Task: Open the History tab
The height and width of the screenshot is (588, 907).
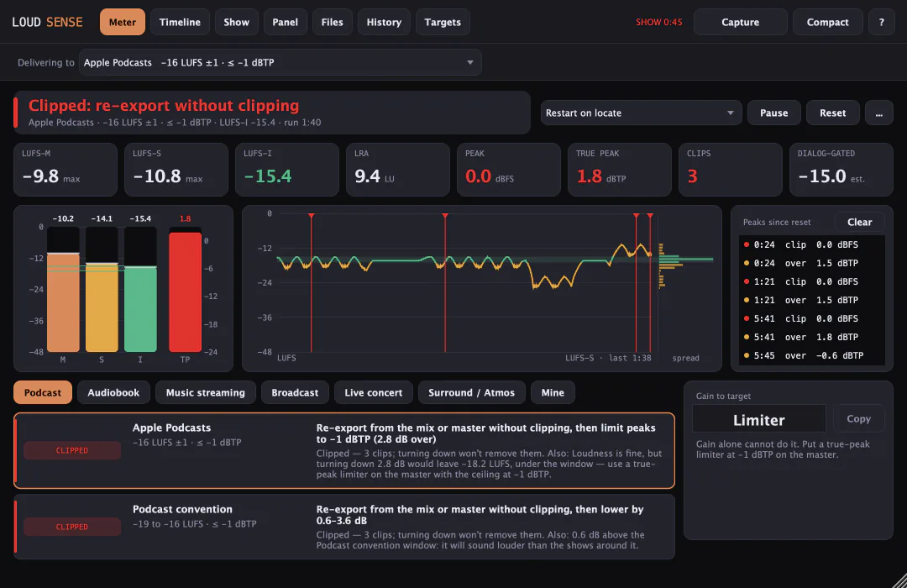Action: (384, 22)
